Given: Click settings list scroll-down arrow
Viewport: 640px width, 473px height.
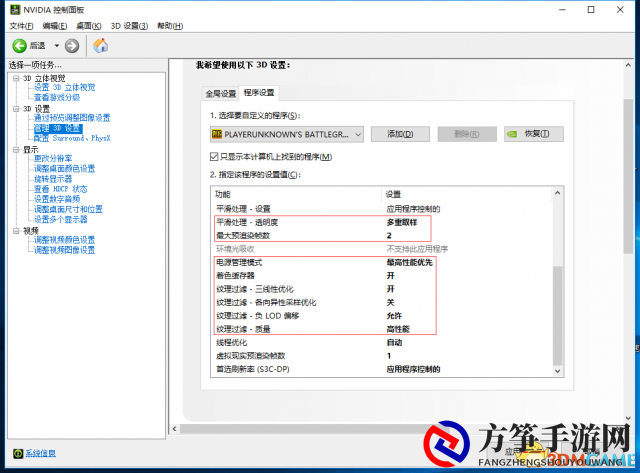Looking at the screenshot, I should click(558, 371).
